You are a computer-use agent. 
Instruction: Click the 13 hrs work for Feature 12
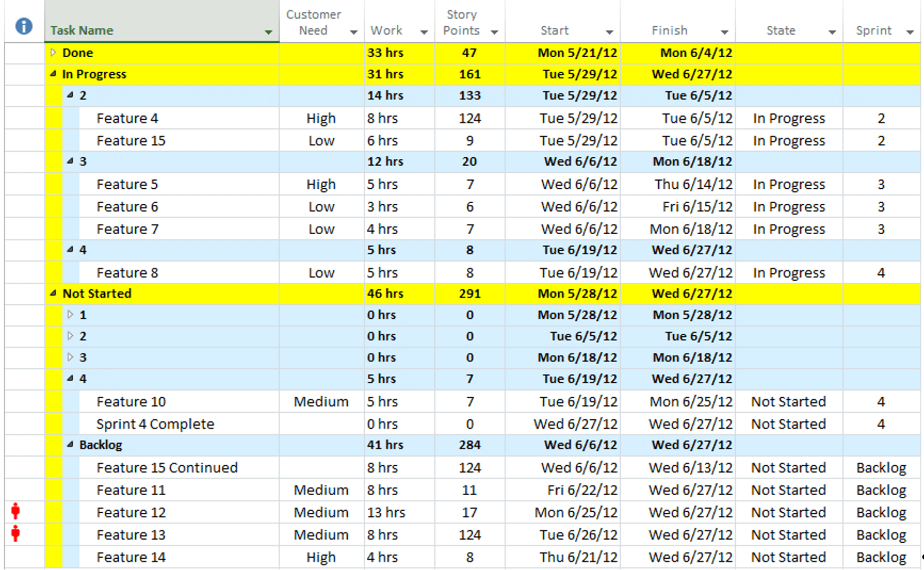click(386, 513)
